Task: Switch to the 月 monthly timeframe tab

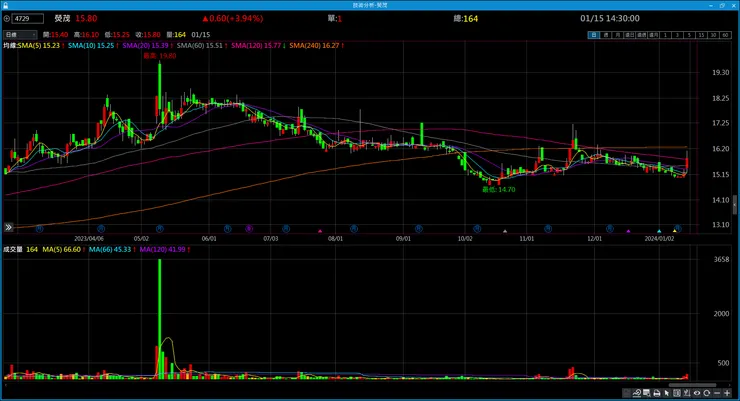Action: click(618, 35)
